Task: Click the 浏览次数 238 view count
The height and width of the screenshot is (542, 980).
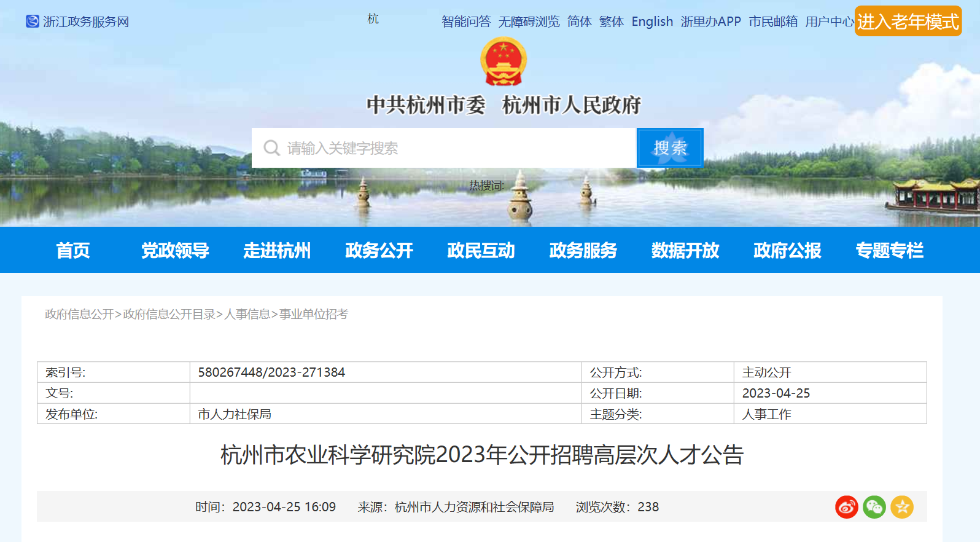Action: pos(617,507)
